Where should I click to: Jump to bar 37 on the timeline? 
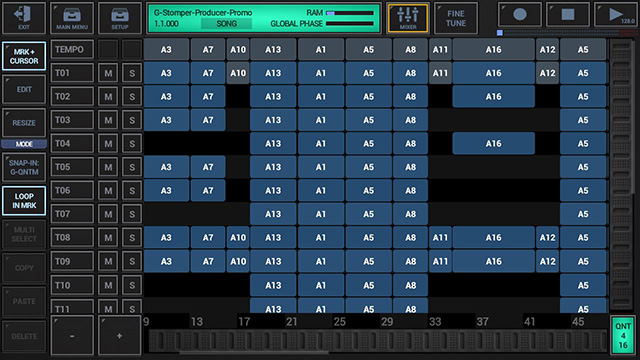pyautogui.click(x=482, y=322)
